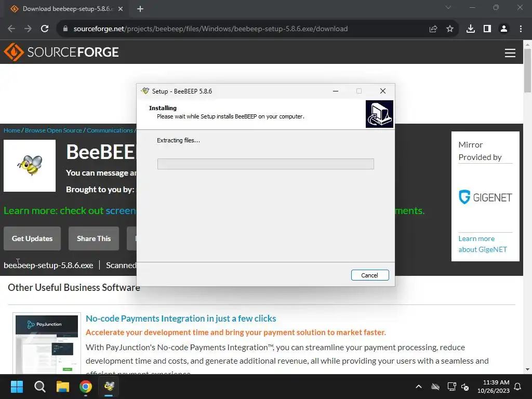The image size is (532, 399).
Task: Open Browse Open Source breadcrumb
Action: (54, 130)
